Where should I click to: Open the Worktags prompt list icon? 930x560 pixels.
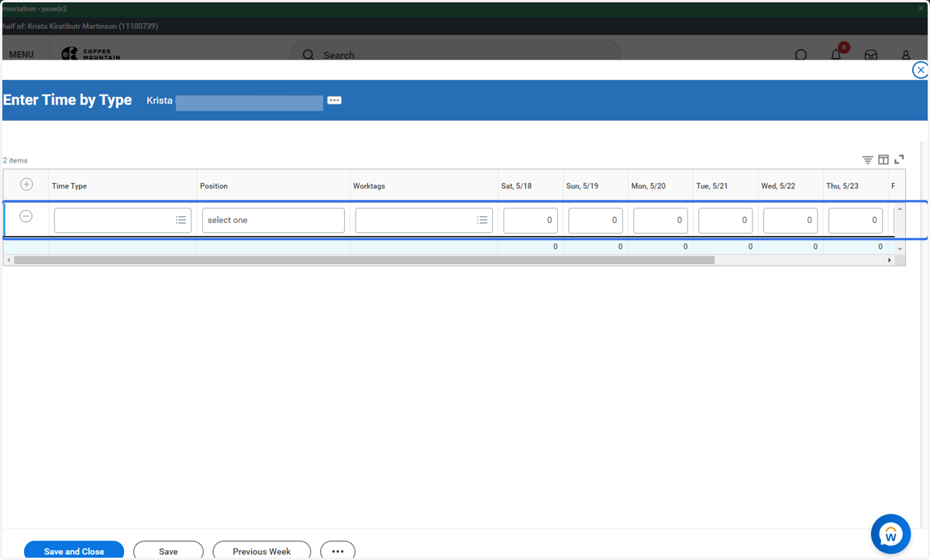click(x=482, y=220)
